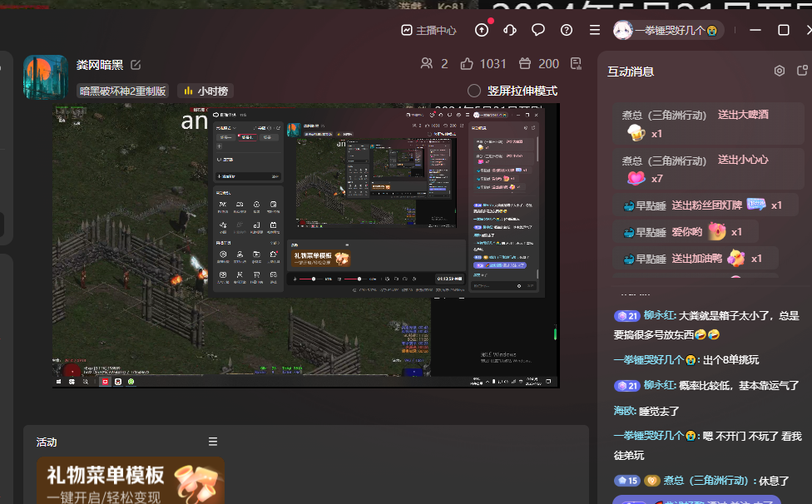Click the 活动 panel heading
This screenshot has height=504, width=812.
[x=47, y=442]
